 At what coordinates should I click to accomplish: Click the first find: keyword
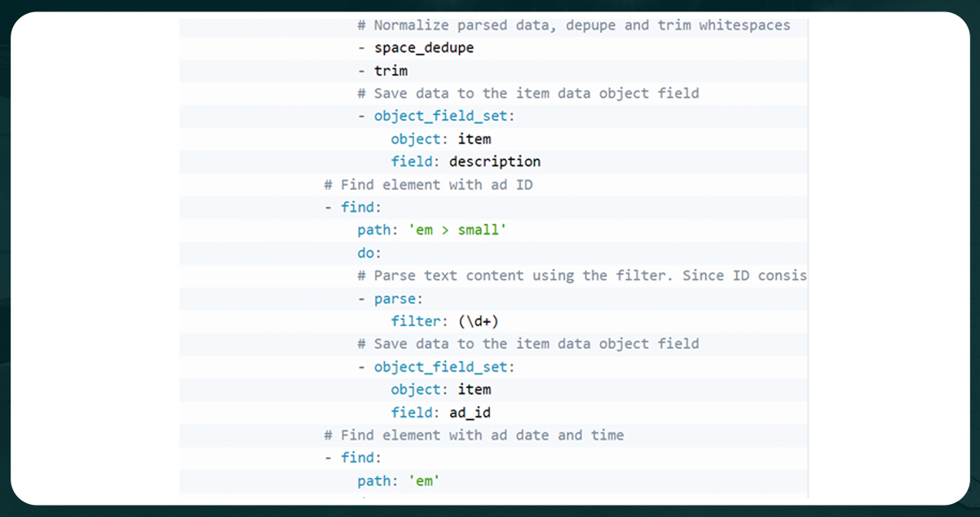click(x=359, y=207)
